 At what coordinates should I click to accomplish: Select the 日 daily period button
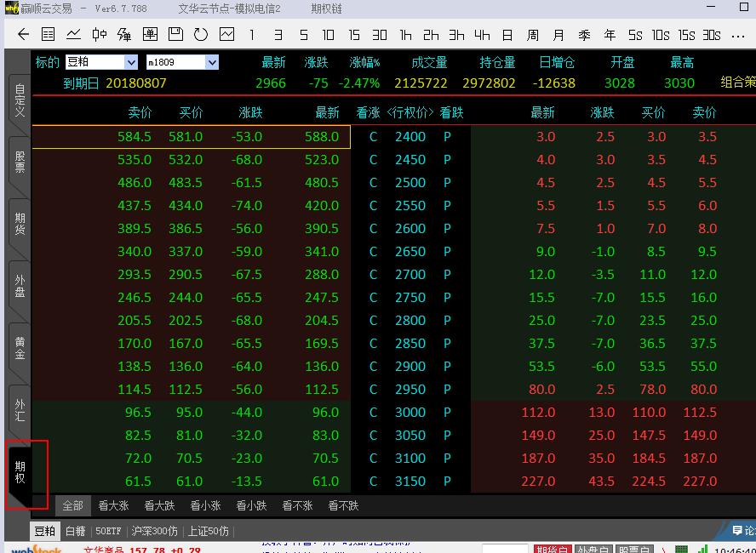tap(507, 35)
